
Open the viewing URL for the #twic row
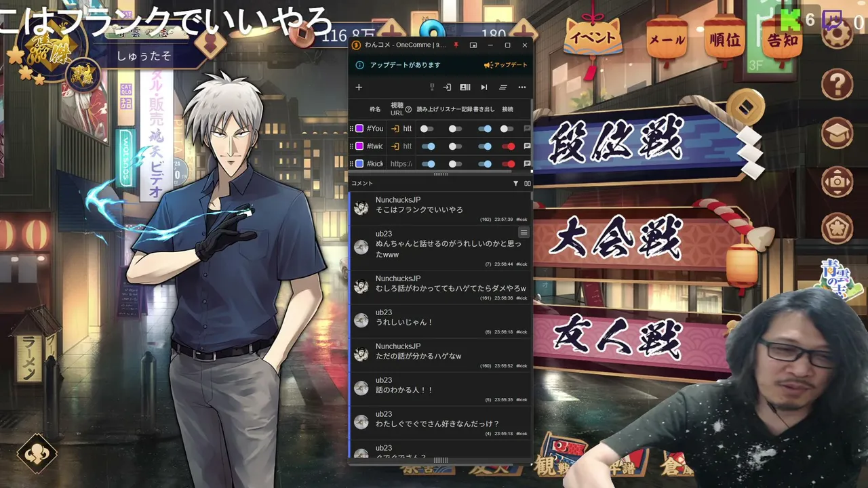tap(395, 146)
